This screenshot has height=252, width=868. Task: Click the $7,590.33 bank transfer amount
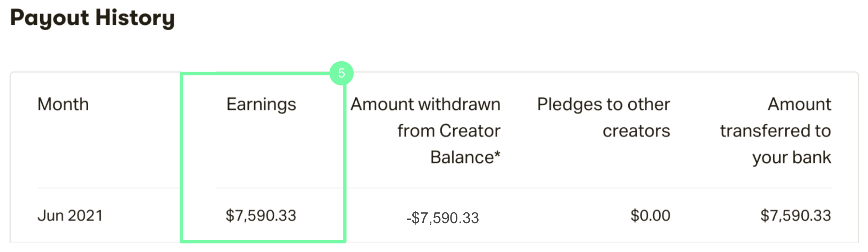(795, 216)
